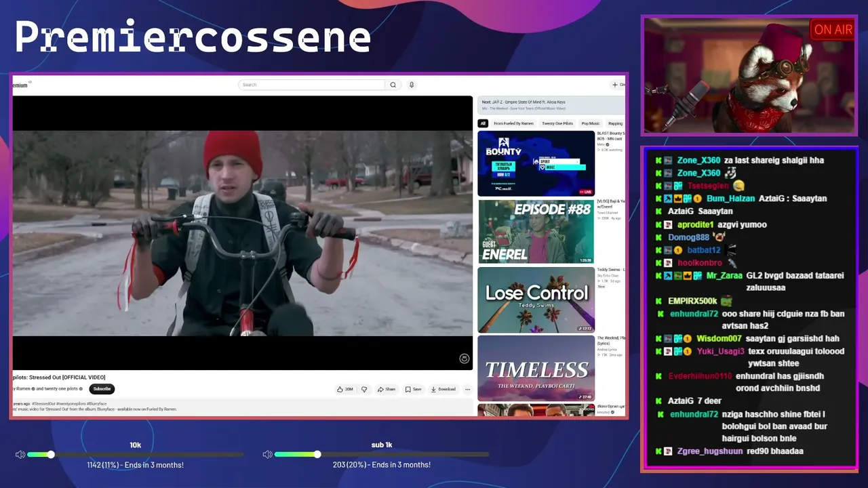868x488 pixels.
Task: Click chat username Bum_Halzan
Action: coord(730,199)
